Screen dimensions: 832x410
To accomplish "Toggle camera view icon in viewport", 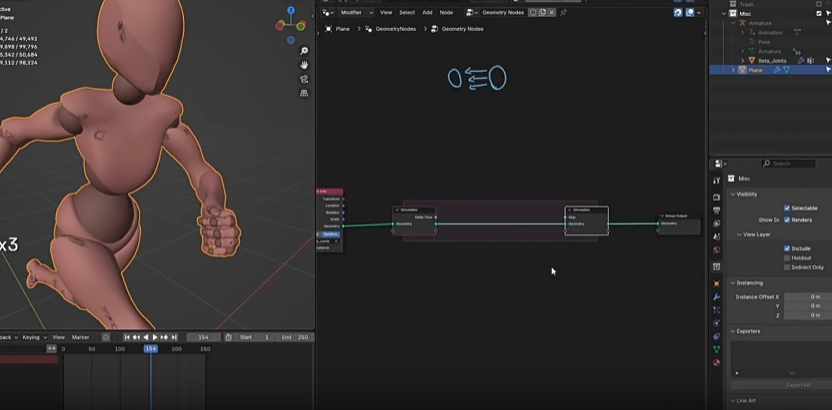I will (x=304, y=79).
